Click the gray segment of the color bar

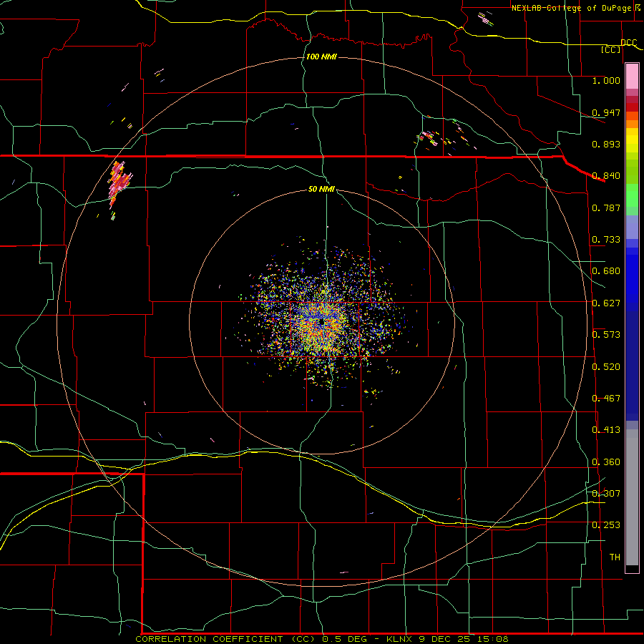pyautogui.click(x=632, y=497)
